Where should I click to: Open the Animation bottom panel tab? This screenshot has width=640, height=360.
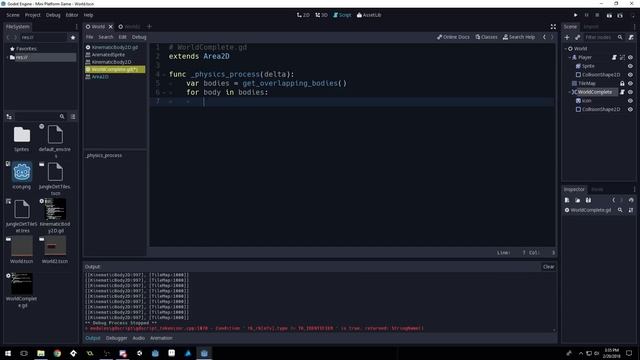[x=161, y=338]
